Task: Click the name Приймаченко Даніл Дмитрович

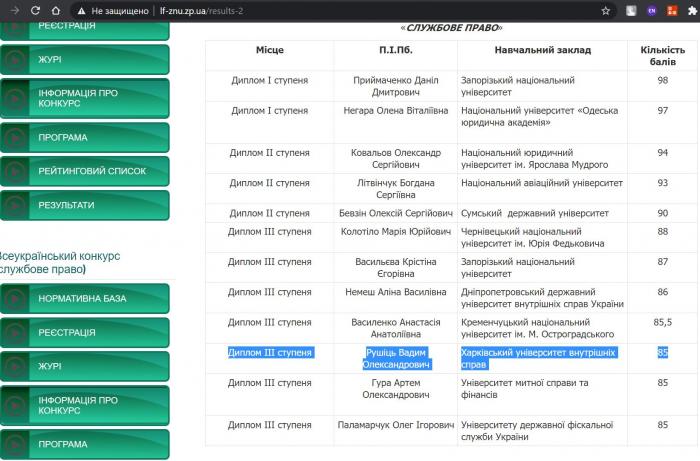Action: tap(395, 86)
